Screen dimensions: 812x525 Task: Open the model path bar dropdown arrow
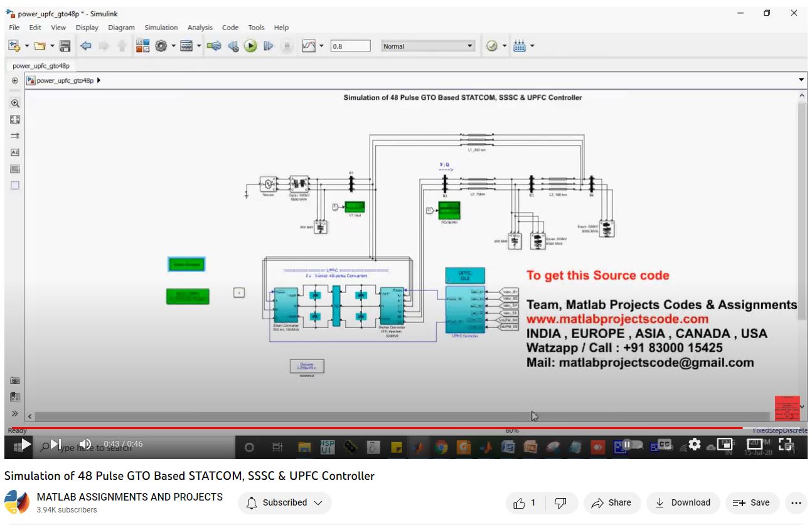coord(801,80)
